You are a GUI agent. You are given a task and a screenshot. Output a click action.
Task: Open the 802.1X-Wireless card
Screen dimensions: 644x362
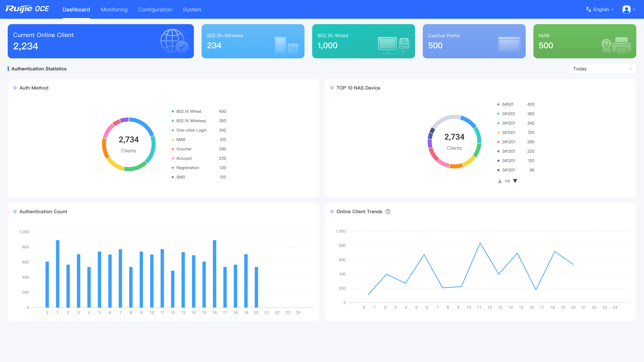coord(253,41)
